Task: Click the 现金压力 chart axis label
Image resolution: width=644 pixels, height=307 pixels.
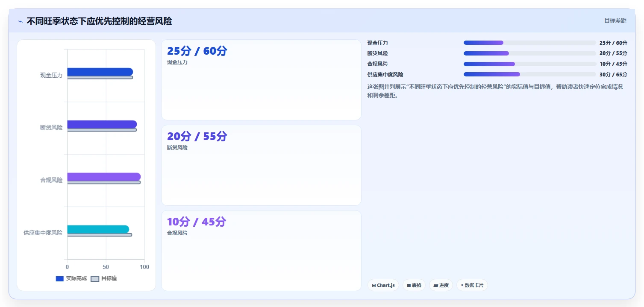Action: tap(51, 75)
